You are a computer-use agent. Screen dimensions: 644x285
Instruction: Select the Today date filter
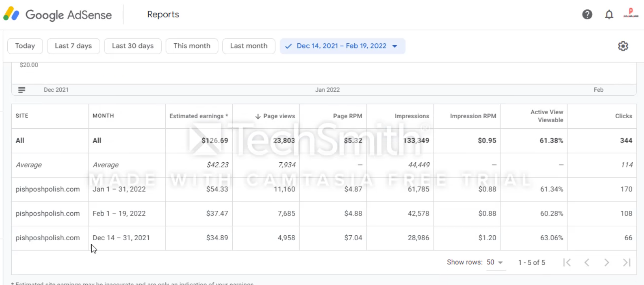25,46
